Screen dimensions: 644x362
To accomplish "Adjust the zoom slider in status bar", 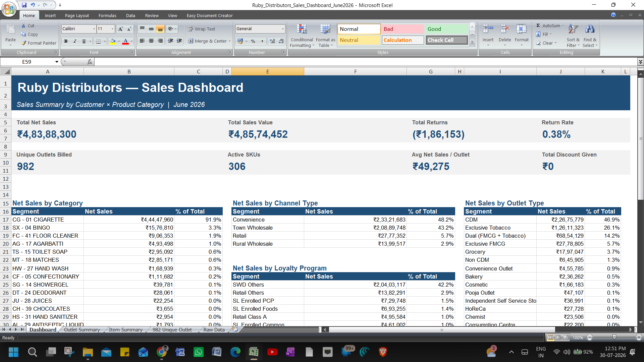I will coord(614,338).
